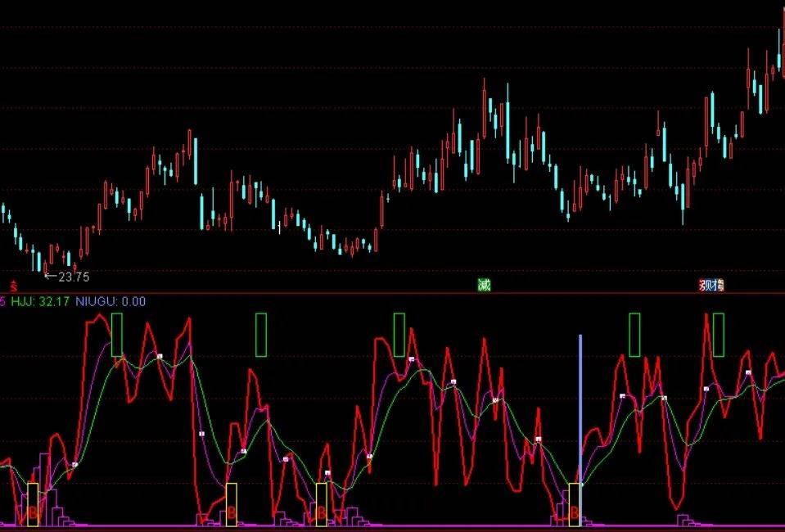Click the second yellow B buy box from the left
The image size is (785, 532).
pos(232,504)
